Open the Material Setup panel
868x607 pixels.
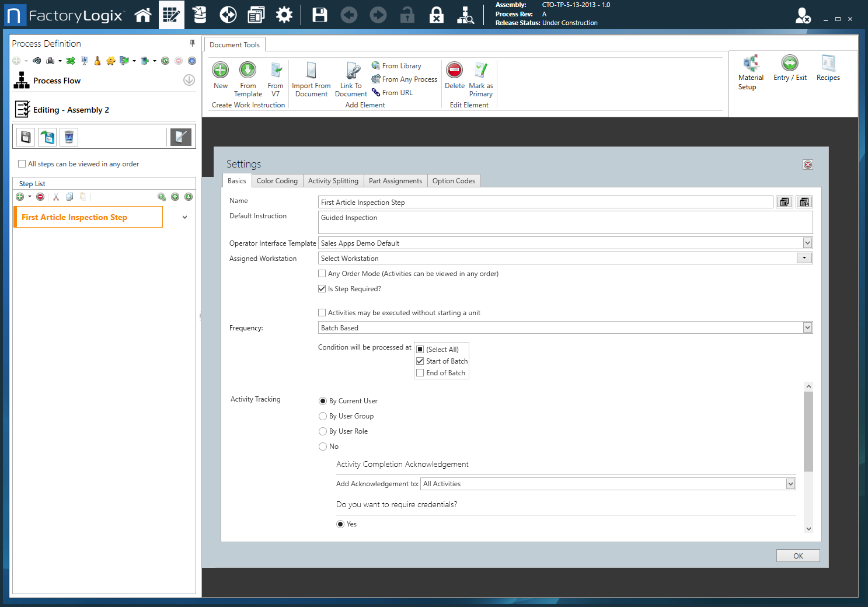tap(751, 71)
